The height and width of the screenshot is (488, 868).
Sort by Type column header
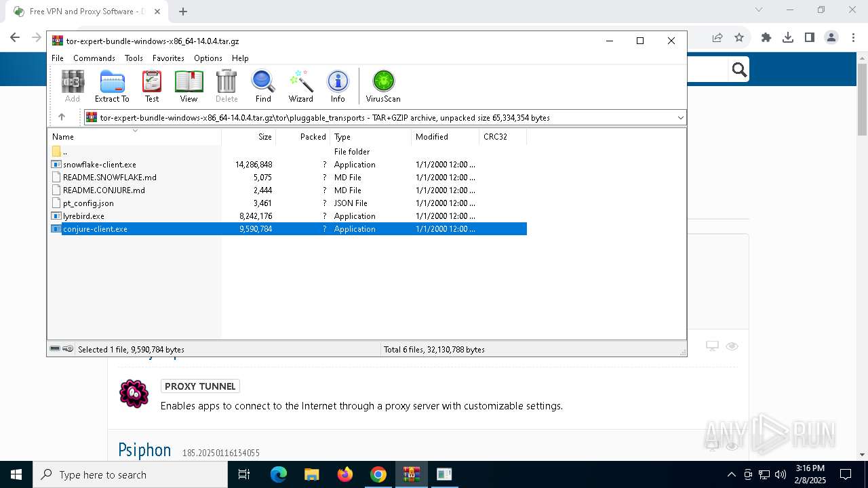click(371, 137)
